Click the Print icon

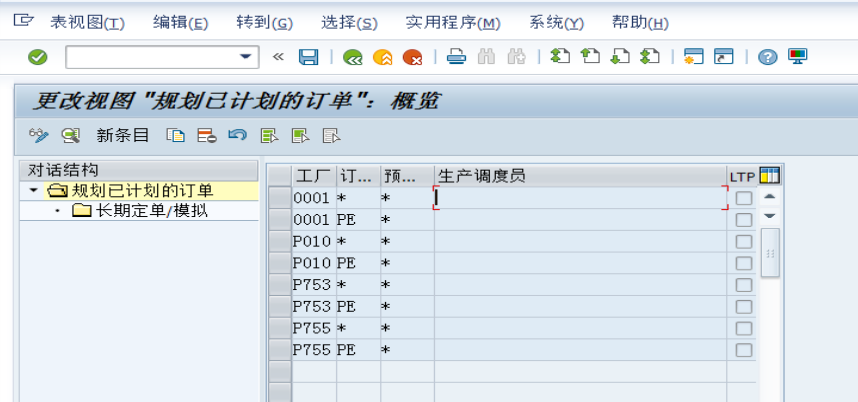point(456,57)
